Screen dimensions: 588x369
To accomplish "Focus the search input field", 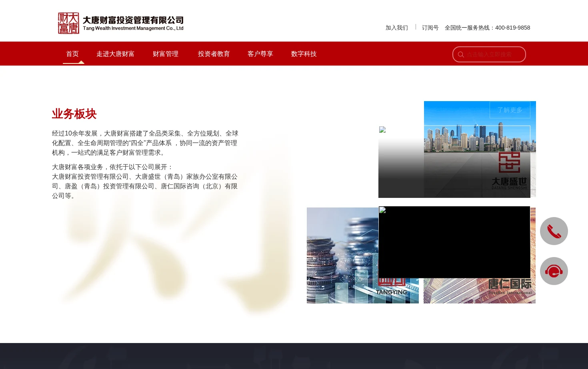I will (x=489, y=54).
